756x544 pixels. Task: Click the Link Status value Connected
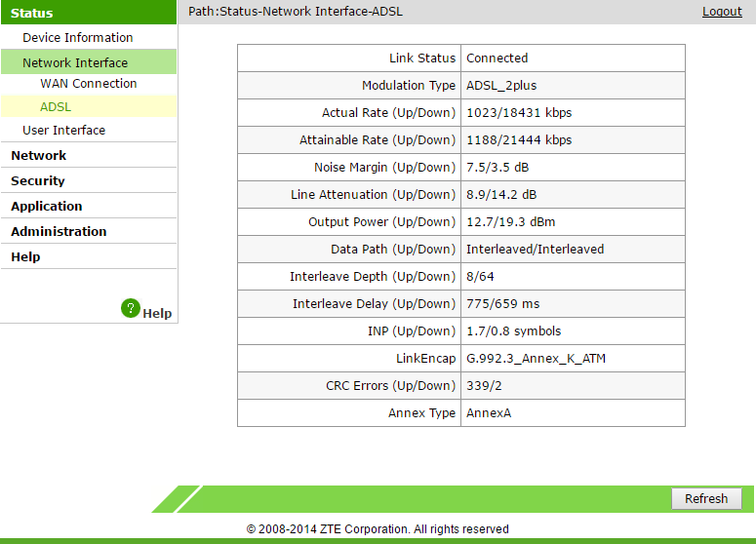[x=497, y=58]
